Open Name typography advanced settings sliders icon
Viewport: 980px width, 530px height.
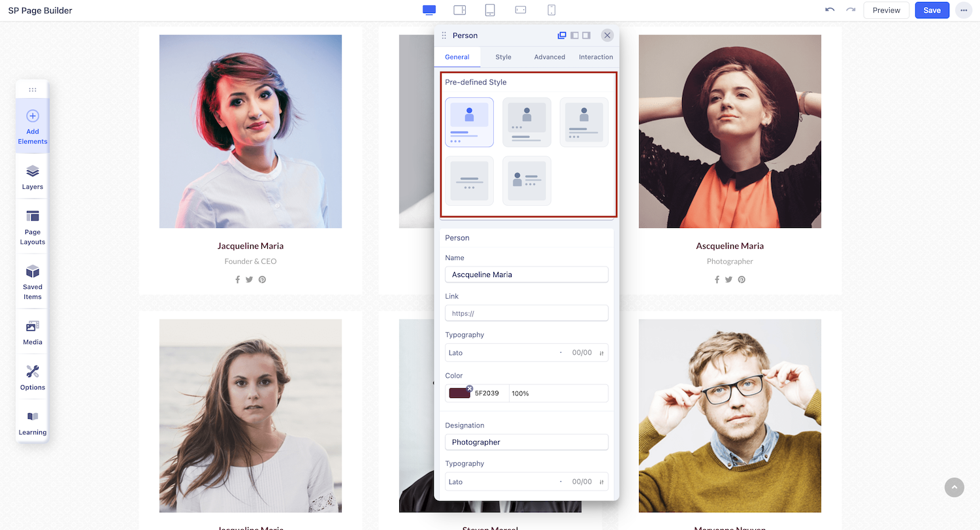click(x=602, y=353)
